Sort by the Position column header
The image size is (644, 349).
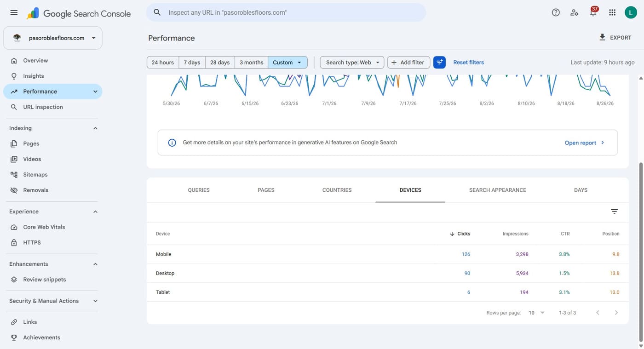click(x=611, y=234)
